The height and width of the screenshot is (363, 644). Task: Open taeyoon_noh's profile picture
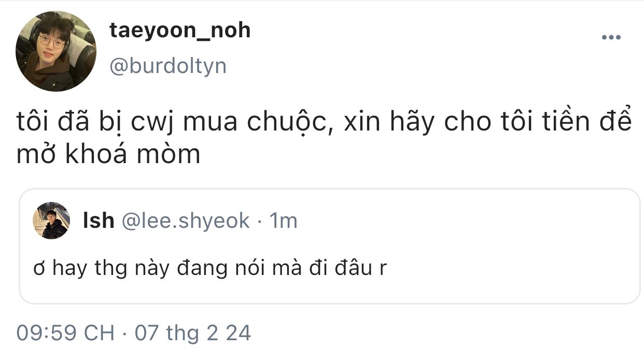[55, 51]
